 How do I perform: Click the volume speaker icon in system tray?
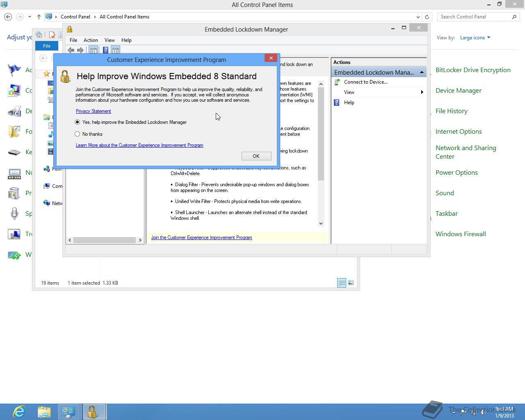pyautogui.click(x=484, y=412)
